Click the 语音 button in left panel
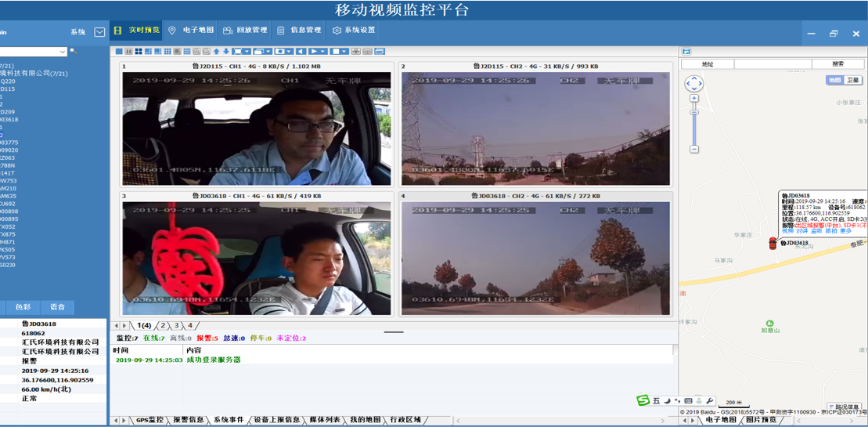Viewport: 868px width, 427px height. point(57,307)
